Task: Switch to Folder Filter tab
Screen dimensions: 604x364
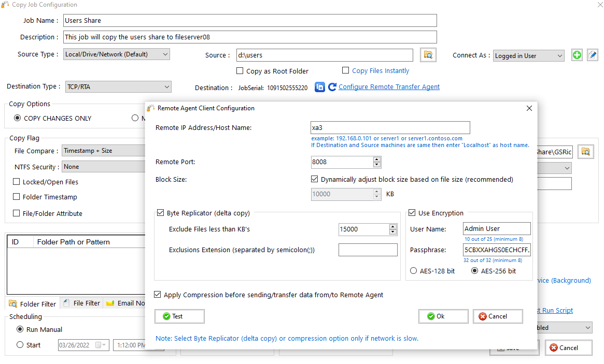Action: (32, 303)
